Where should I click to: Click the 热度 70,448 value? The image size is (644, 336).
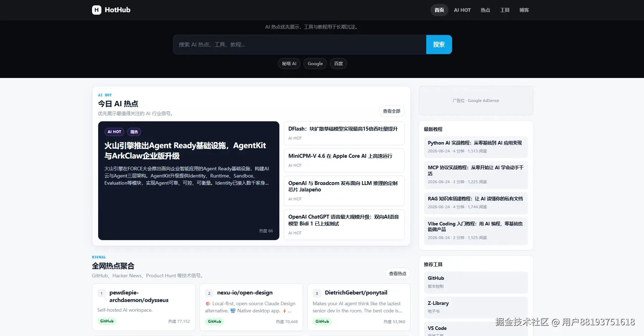[x=287, y=321]
